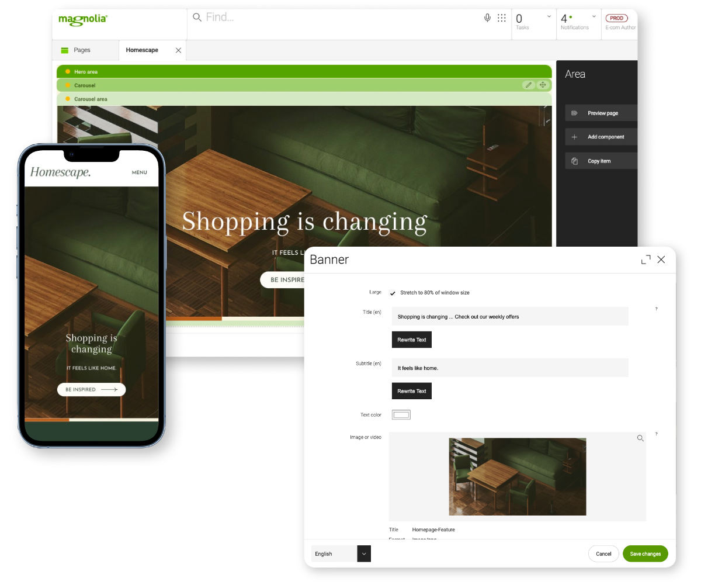Zoom the banner image with the magnifier icon
The image size is (701, 588).
coord(640,438)
